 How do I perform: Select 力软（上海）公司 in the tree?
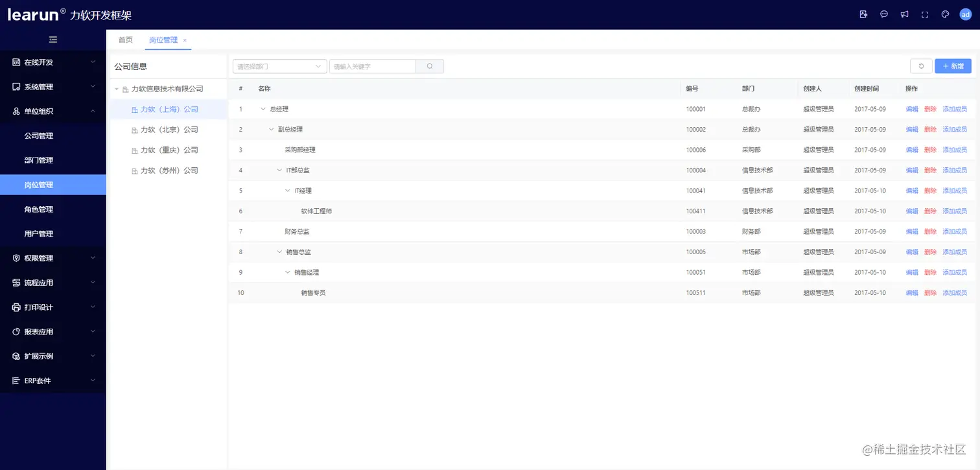pyautogui.click(x=169, y=110)
